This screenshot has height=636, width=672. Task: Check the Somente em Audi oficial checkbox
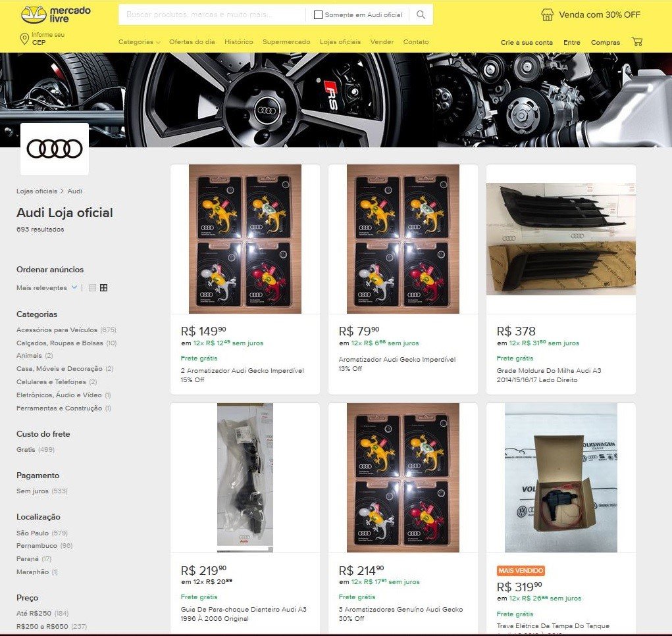pyautogui.click(x=319, y=14)
